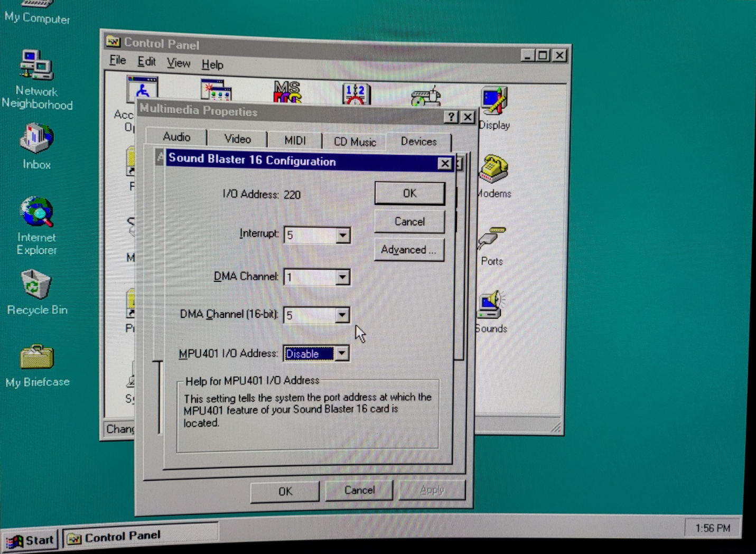This screenshot has height=554, width=756.
Task: Click the I/O Address value 220
Action: [292, 195]
